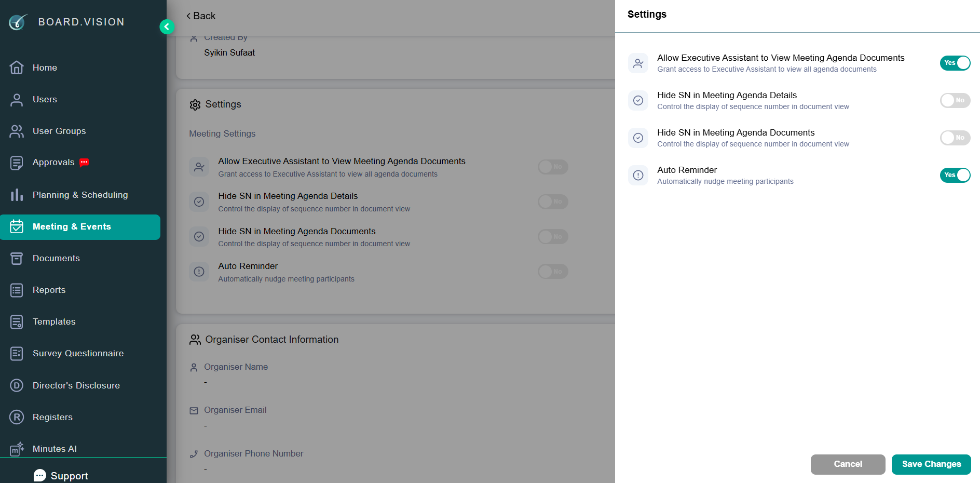Click the 'Syikin Sufaat' creator name

(229, 53)
